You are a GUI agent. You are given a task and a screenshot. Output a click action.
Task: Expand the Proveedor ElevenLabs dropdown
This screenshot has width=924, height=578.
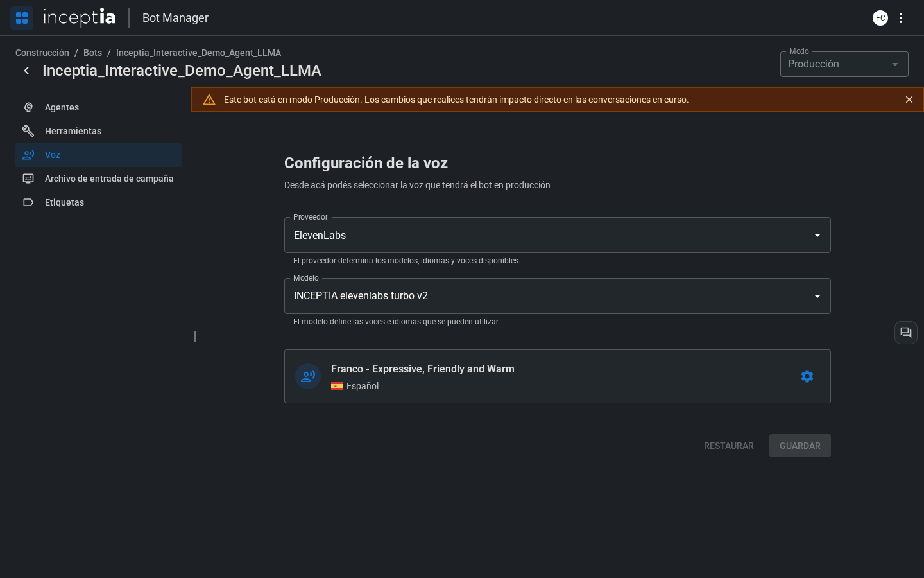point(558,235)
